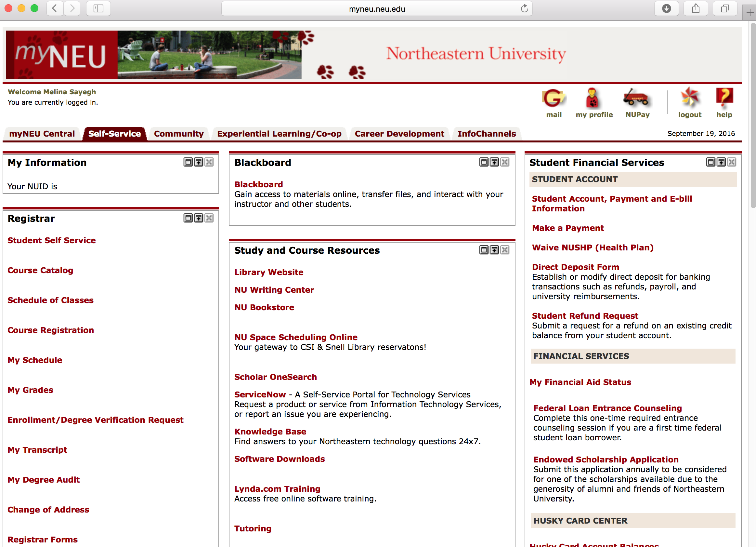Close the Study and Course Resources panel
This screenshot has width=756, height=547.
[x=505, y=250]
